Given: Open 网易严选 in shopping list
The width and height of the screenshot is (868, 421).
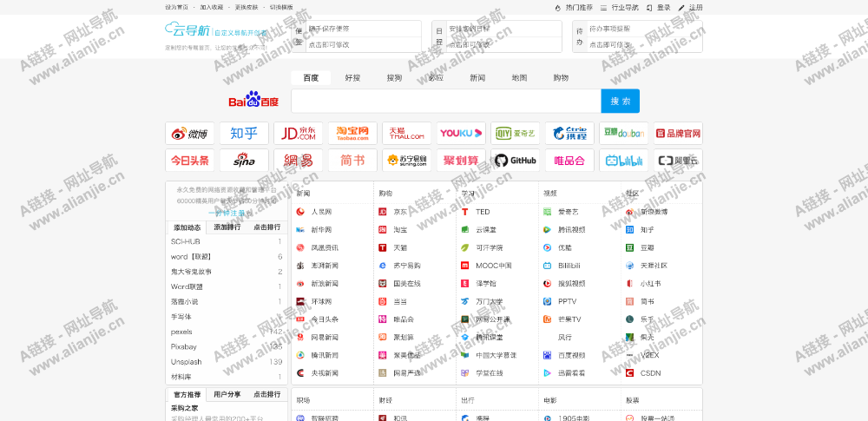Looking at the screenshot, I should click(x=407, y=372).
